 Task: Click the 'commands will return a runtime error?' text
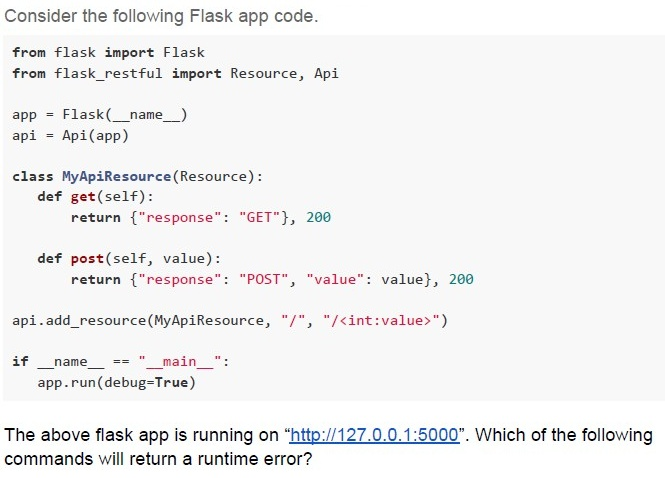[158, 459]
